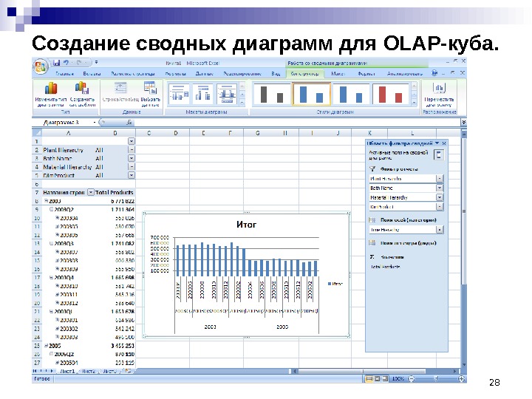Viewport: 532px width, 399px height.
Task: Save the workbook from the quick access toolbar
Action: pyautogui.click(x=56, y=63)
